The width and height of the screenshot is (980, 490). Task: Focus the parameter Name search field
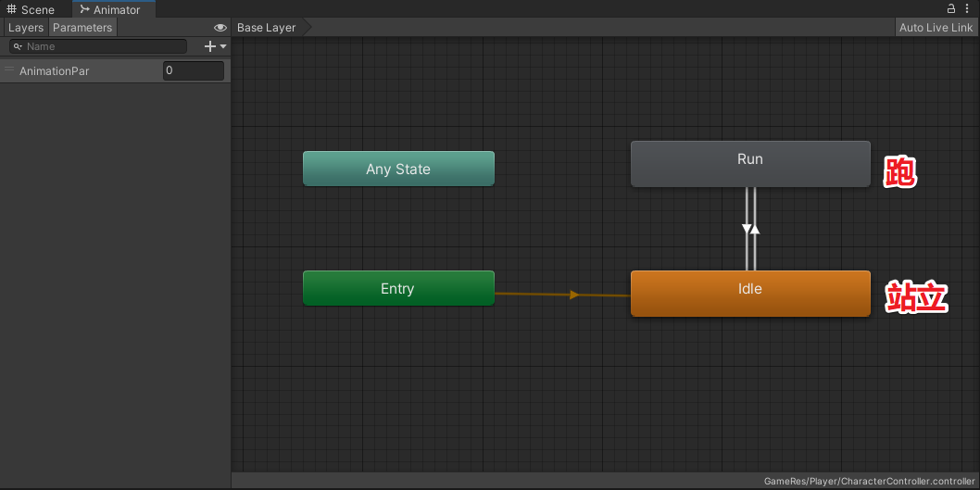[99, 46]
